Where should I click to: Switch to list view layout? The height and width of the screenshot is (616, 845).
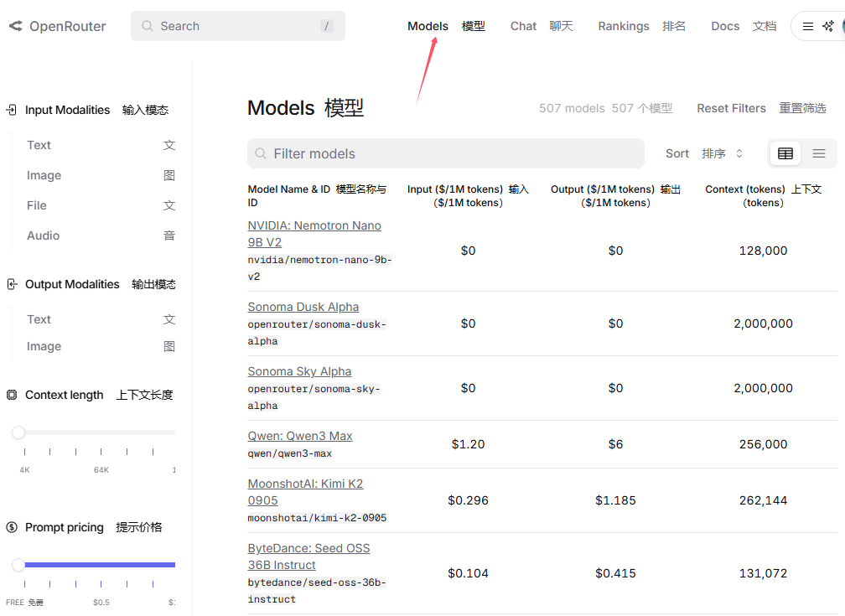click(819, 153)
